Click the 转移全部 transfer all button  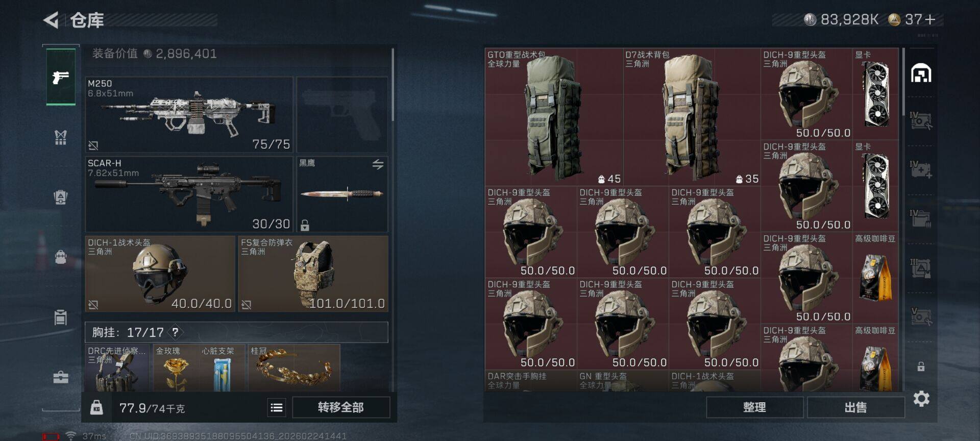coord(341,407)
